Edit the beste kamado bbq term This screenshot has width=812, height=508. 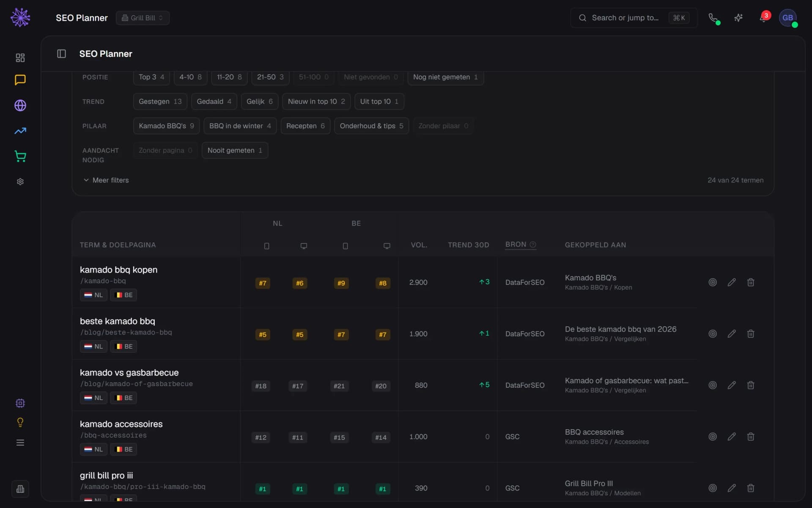click(x=732, y=334)
